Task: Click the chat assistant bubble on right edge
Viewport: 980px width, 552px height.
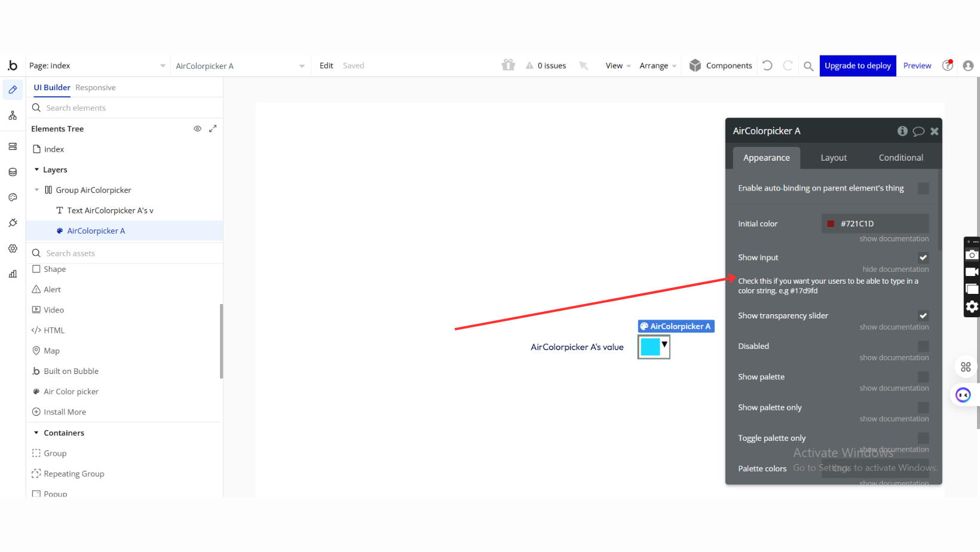Action: [963, 395]
